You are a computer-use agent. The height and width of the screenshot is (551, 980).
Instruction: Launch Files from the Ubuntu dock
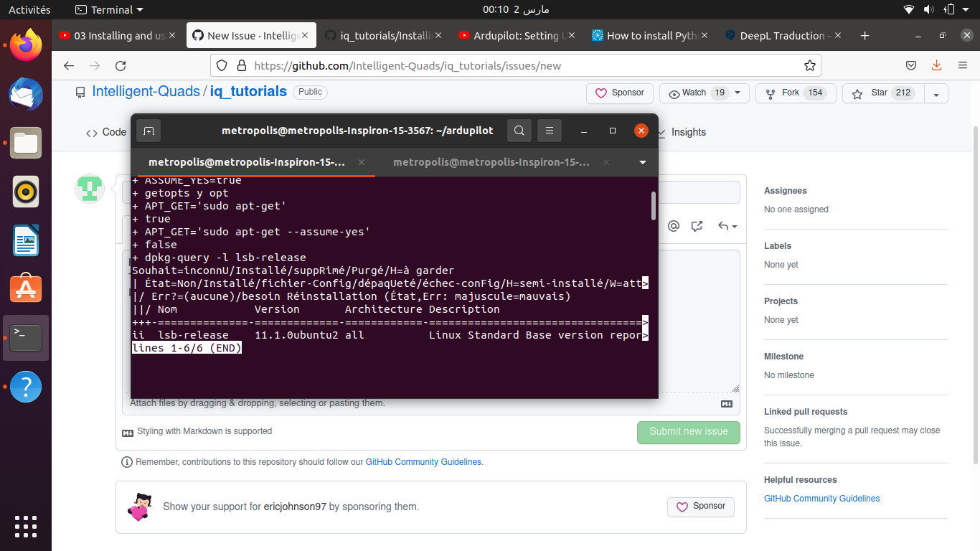point(26,143)
